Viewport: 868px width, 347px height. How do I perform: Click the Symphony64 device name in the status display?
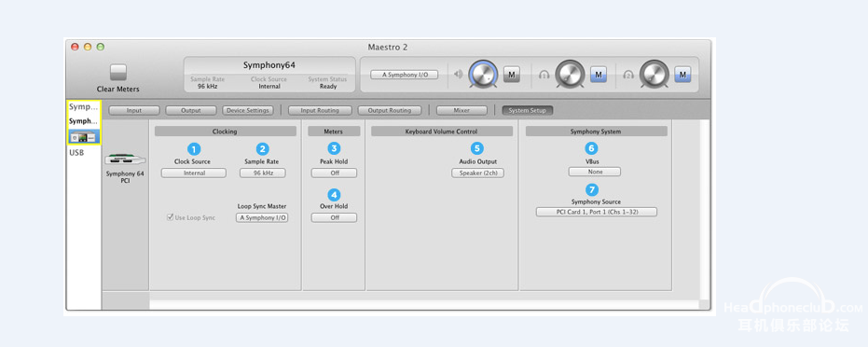[269, 64]
